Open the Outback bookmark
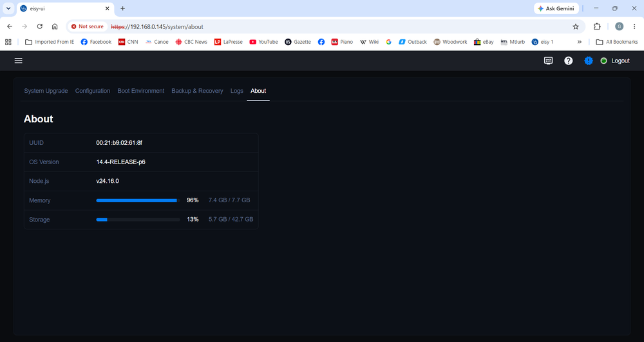 413,42
